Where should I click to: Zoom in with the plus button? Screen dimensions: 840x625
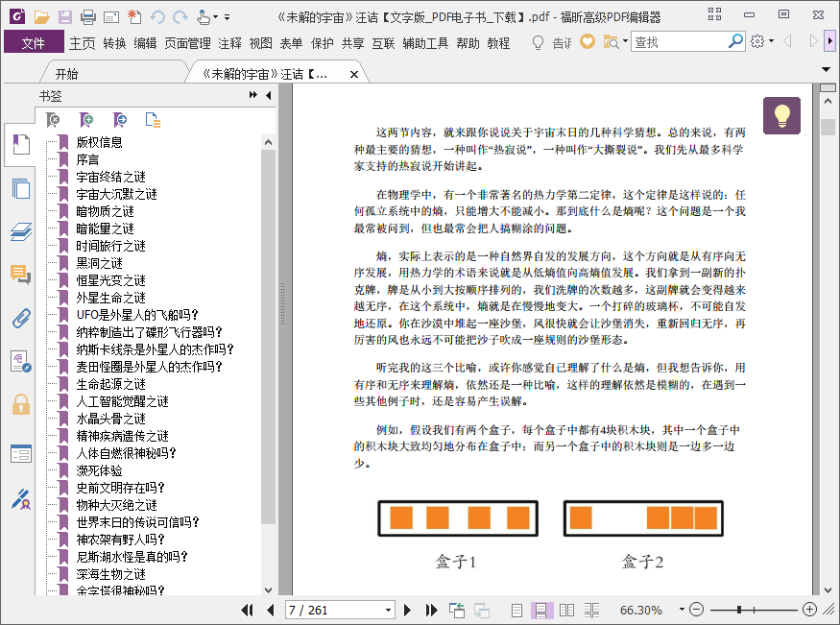pos(809,610)
